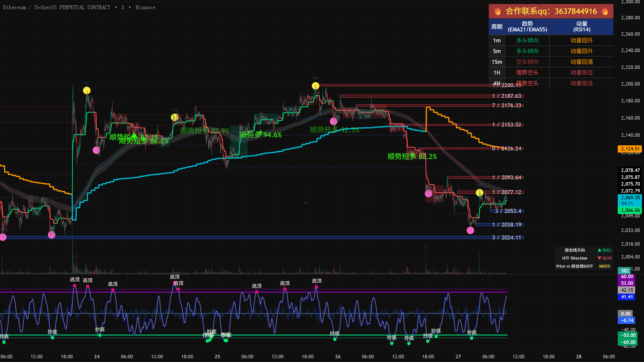This screenshot has height=362, width=644.
Task: Click the 28 date on the time axis
Action: 579,356
